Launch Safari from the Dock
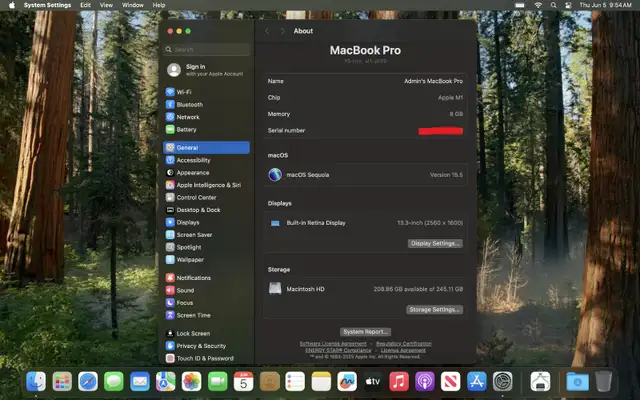 click(x=88, y=382)
